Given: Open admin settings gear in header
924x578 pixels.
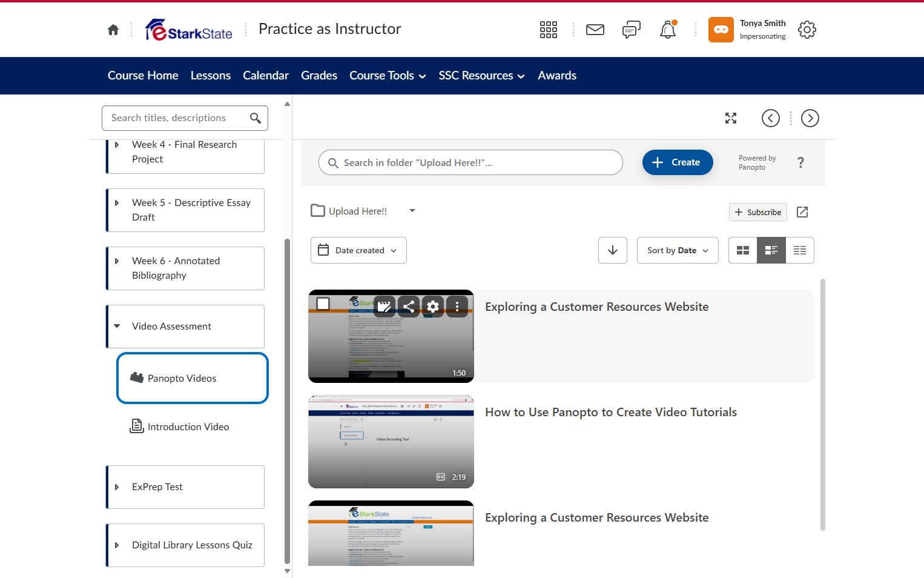Looking at the screenshot, I should click(807, 30).
